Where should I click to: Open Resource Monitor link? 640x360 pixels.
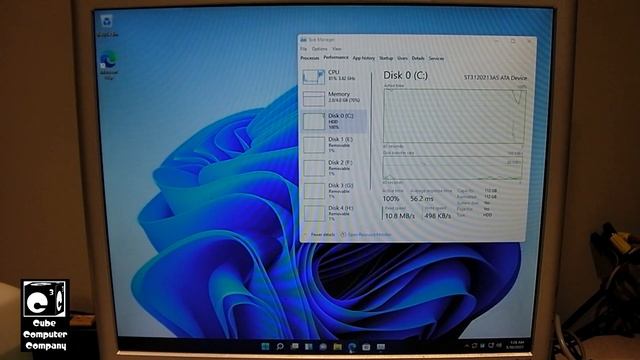point(366,235)
